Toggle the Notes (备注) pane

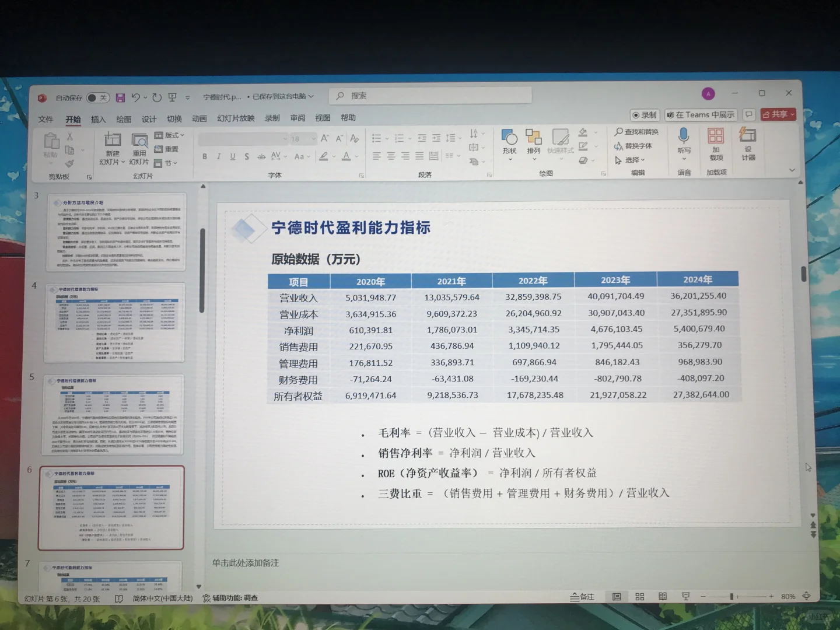582,597
